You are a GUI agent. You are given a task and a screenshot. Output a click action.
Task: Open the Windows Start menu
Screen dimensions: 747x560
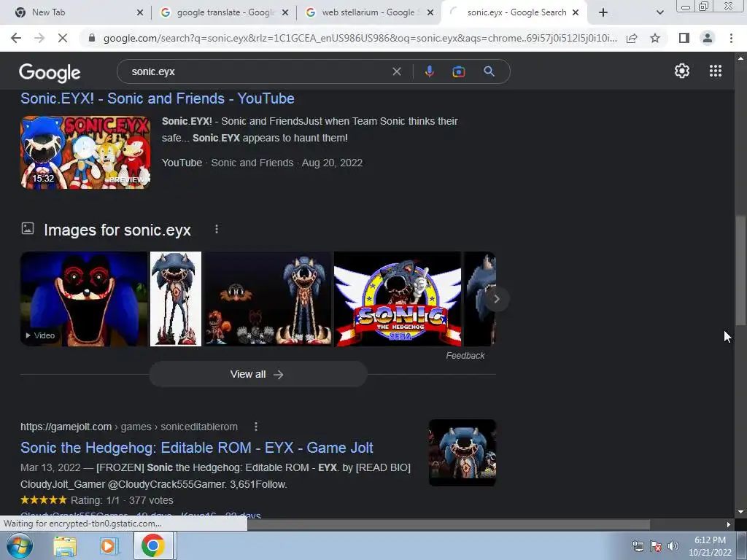pyautogui.click(x=19, y=545)
